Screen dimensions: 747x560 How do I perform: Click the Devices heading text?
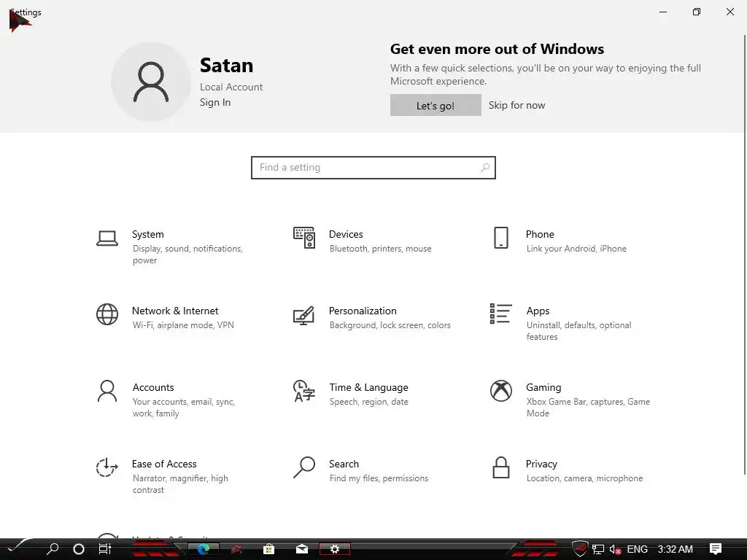tap(346, 234)
